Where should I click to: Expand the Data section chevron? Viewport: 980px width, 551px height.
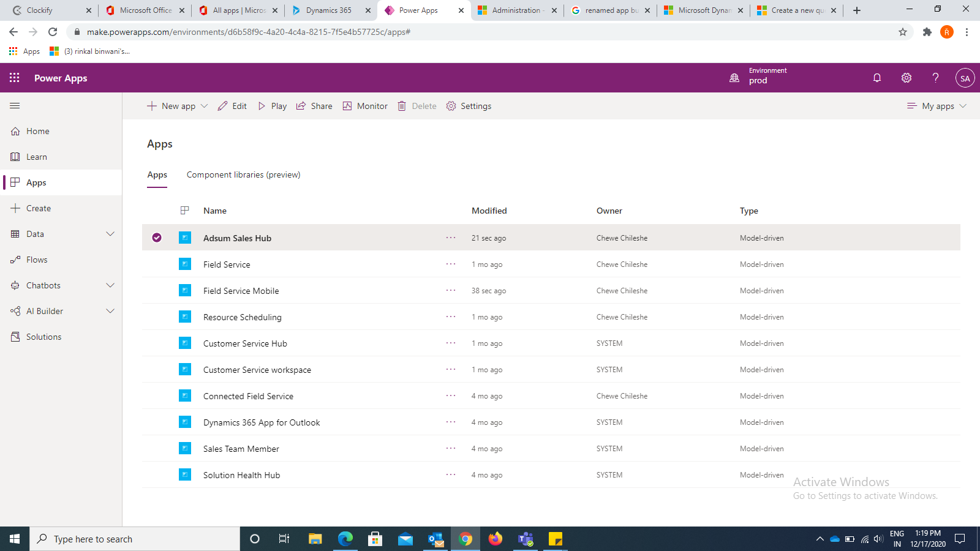click(110, 234)
